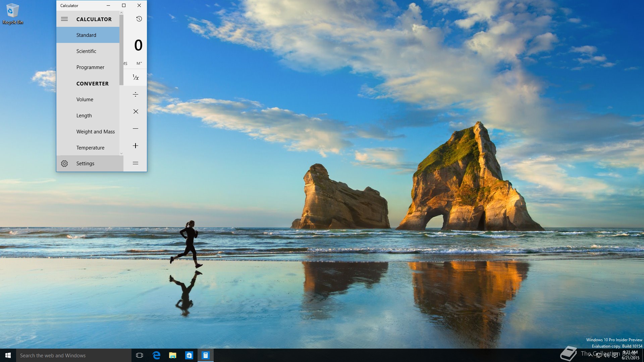Screen dimensions: 644x362
Task: Open the Volume converter
Action: tap(88, 100)
